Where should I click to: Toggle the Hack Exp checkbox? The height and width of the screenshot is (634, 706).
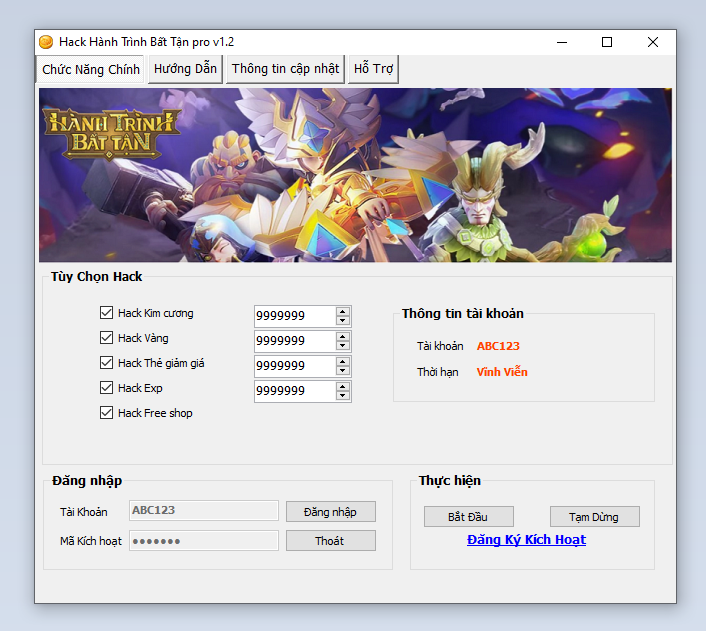[x=107, y=388]
